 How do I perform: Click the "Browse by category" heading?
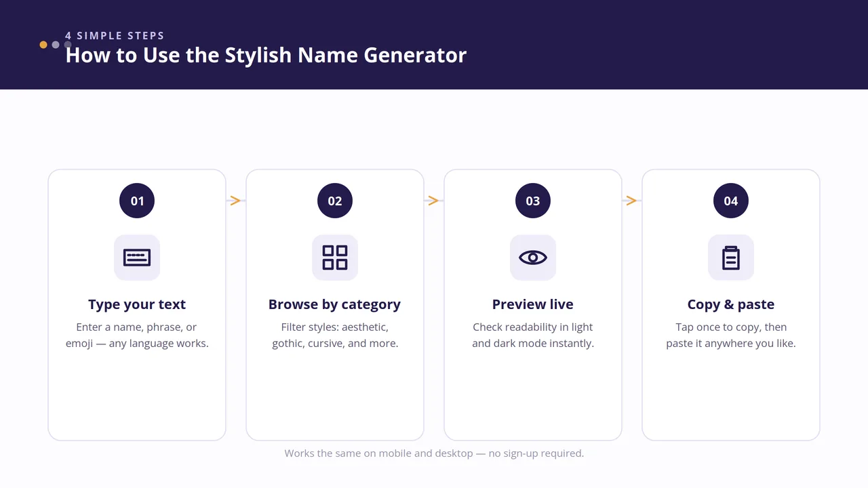(x=335, y=304)
